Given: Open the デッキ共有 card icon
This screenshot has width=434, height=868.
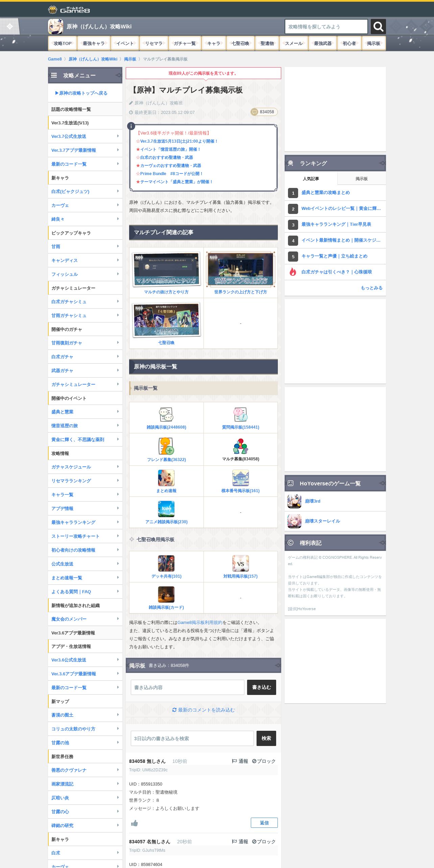Looking at the screenshot, I should point(166,563).
